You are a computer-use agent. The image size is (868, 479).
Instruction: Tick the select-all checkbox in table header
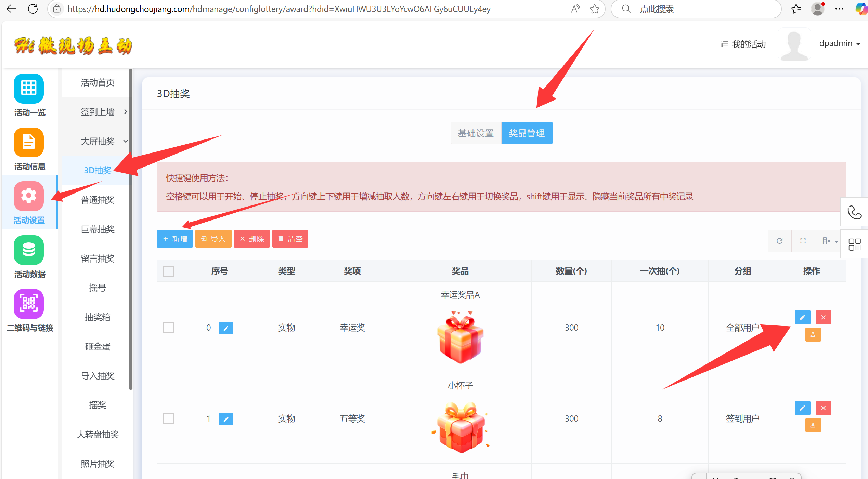pos(168,271)
